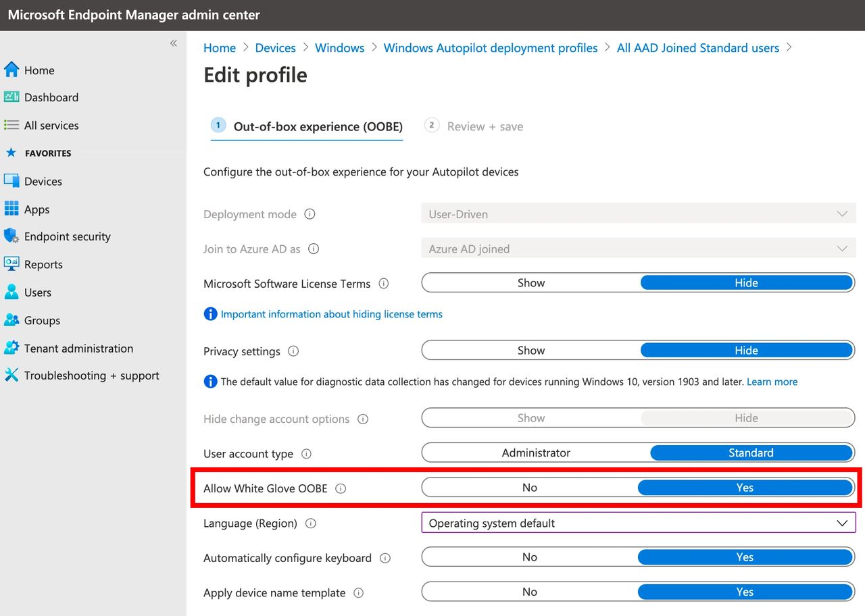This screenshot has width=865, height=616.
Task: Click Windows Autopilot deployment profiles breadcrumb
Action: pyautogui.click(x=491, y=48)
